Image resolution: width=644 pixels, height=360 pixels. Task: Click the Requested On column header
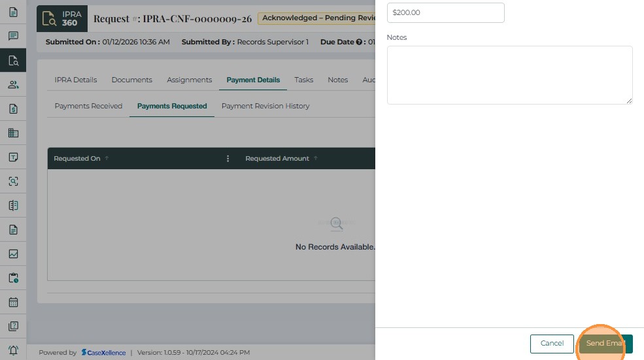click(x=76, y=159)
